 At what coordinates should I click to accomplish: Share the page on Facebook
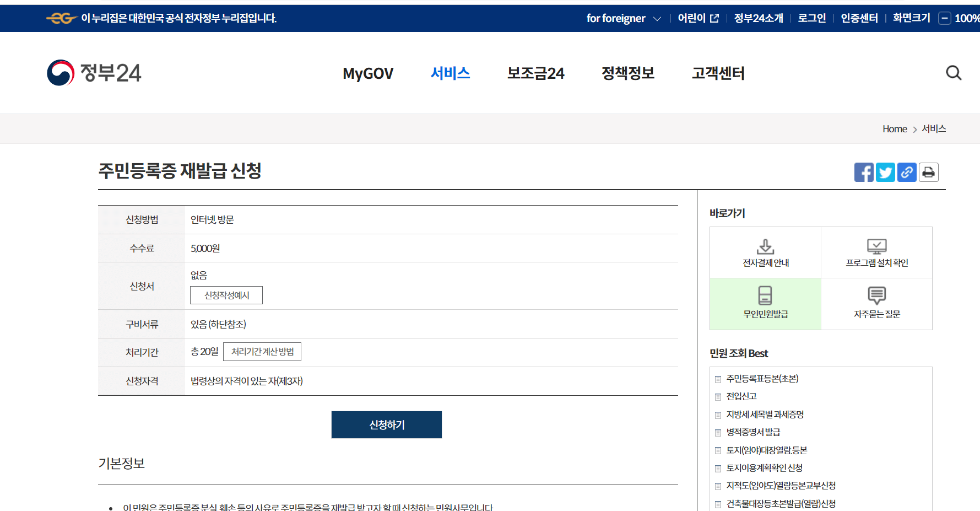click(864, 172)
